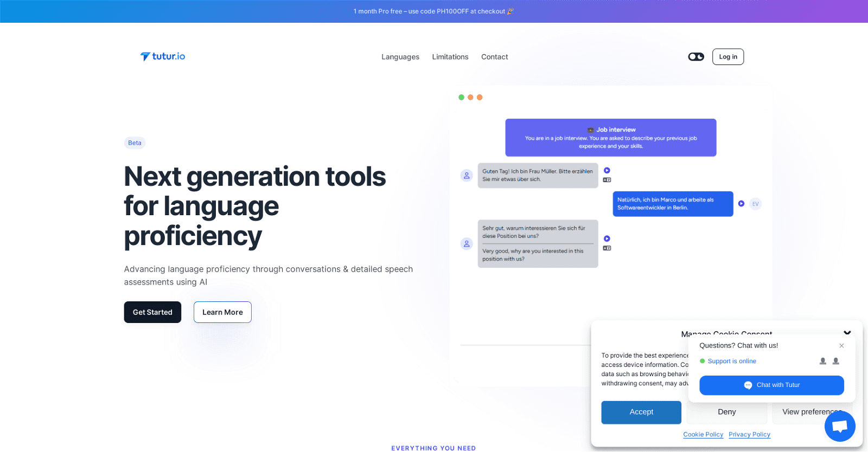Screen dimensions: 868x452
Task: Open the Cookie Policy link
Action: pyautogui.click(x=703, y=435)
